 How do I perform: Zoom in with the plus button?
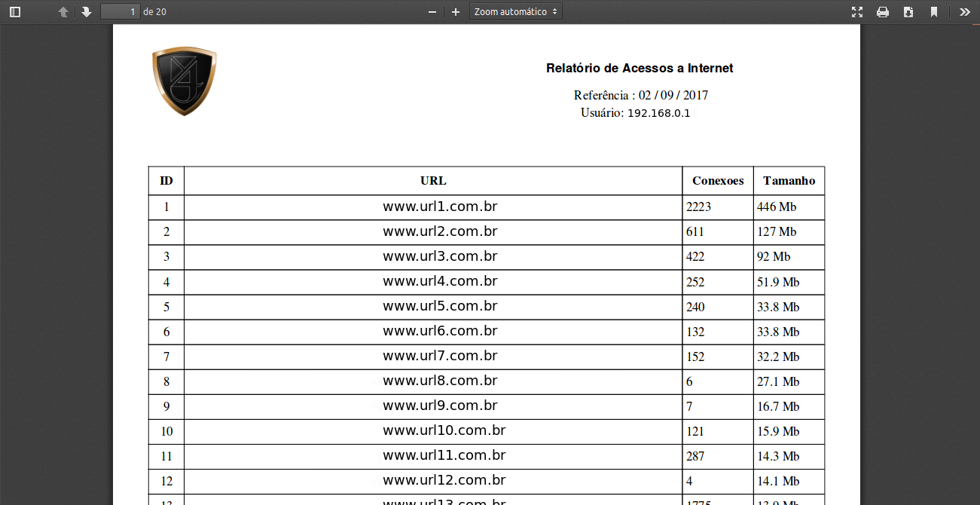(455, 12)
